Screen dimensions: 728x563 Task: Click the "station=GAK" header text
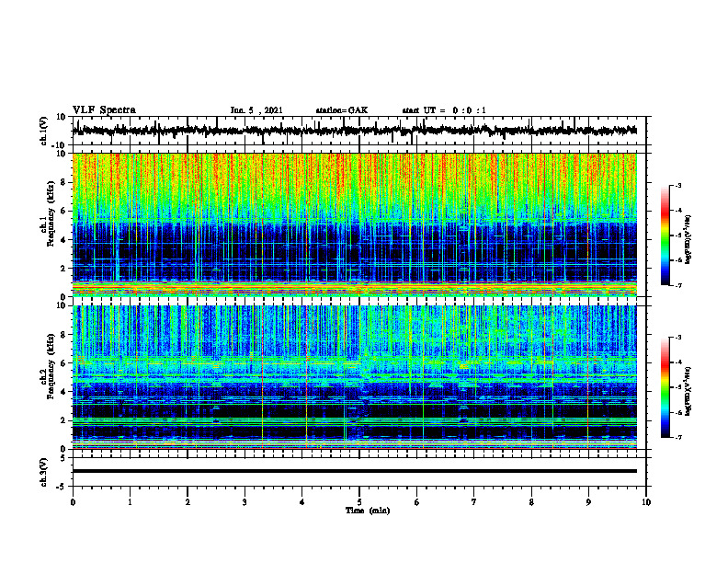(x=342, y=110)
